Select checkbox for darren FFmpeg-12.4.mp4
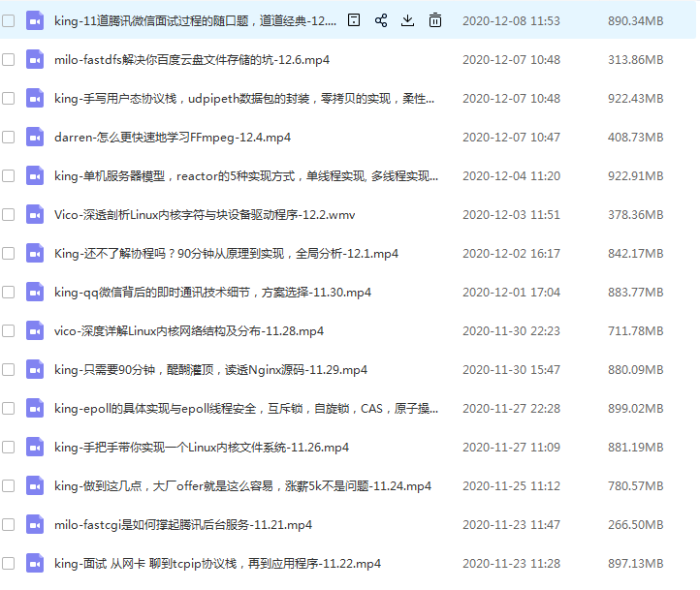The image size is (700, 590). (8, 137)
